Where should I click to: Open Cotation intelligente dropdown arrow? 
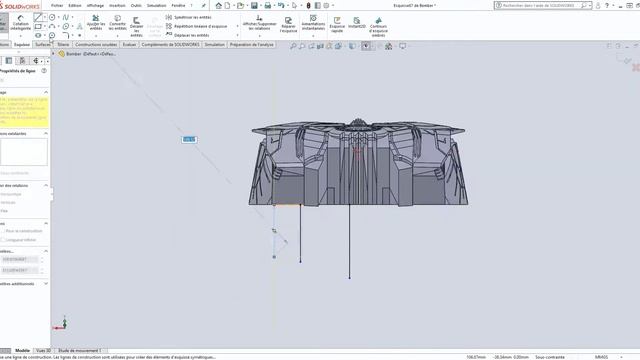click(20, 36)
